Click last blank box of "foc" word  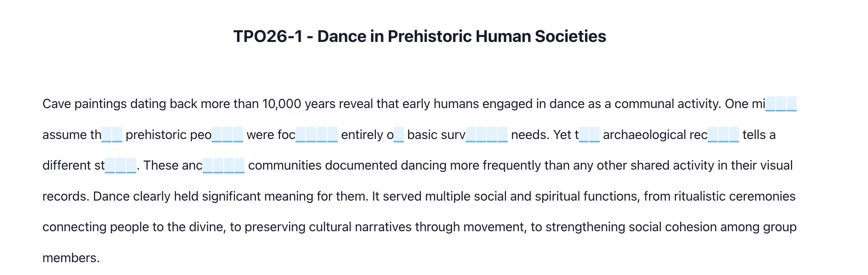(332, 135)
